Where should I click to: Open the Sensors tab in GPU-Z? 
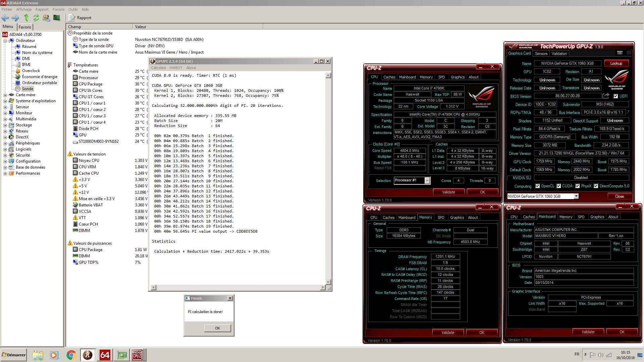(541, 54)
